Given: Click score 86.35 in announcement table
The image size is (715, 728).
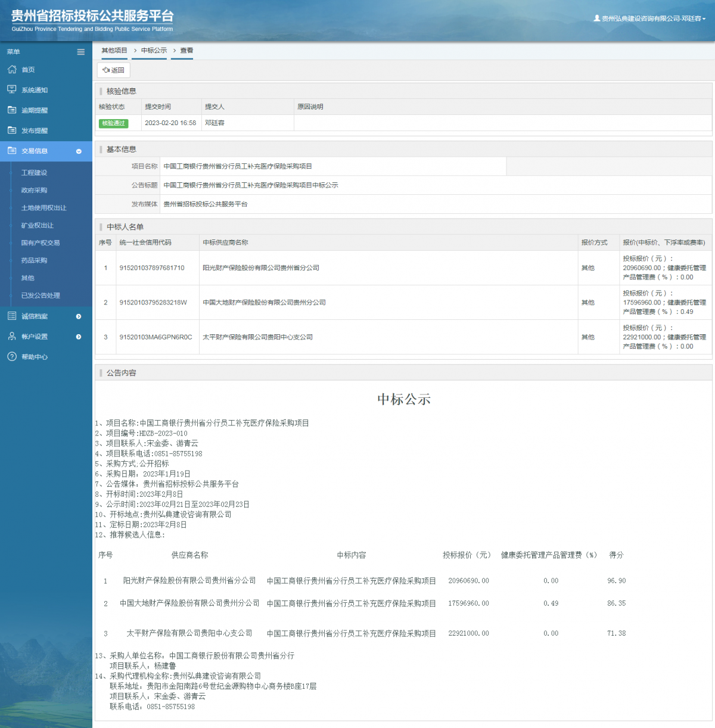Looking at the screenshot, I should pyautogui.click(x=617, y=603).
